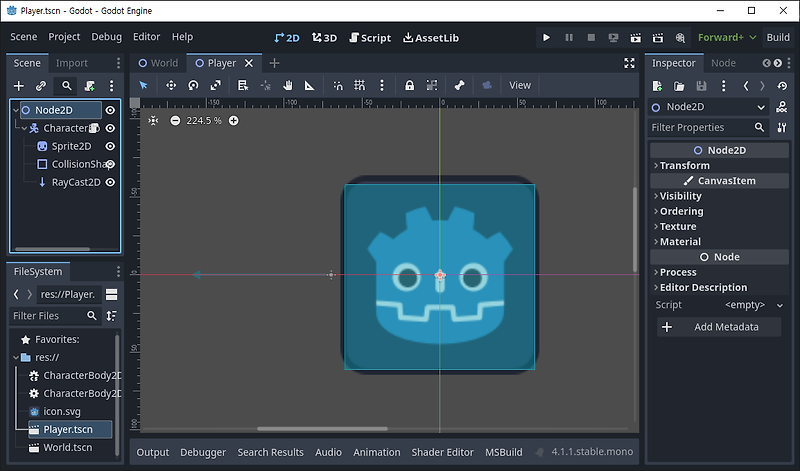Open the Shader Editor bottom panel
This screenshot has height=471, width=800.
[442, 452]
